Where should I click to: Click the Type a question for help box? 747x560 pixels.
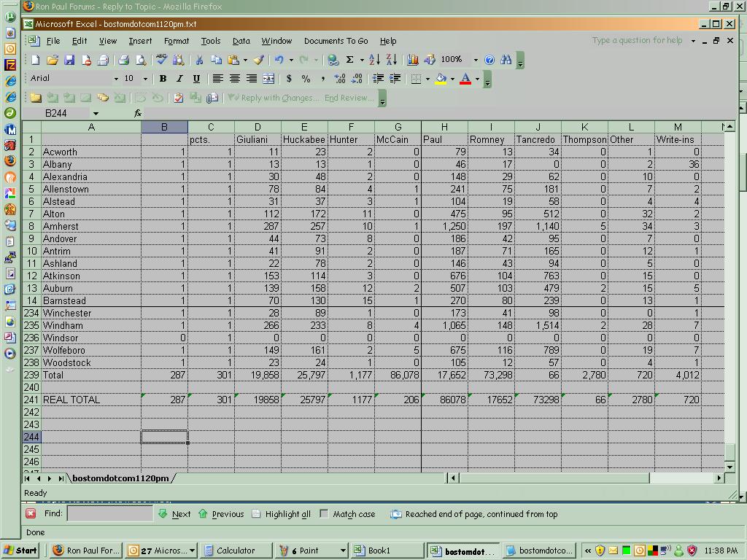tap(638, 41)
